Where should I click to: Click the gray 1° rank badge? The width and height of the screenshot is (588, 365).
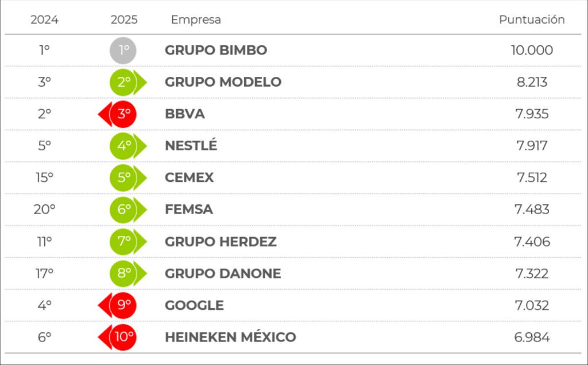point(123,51)
